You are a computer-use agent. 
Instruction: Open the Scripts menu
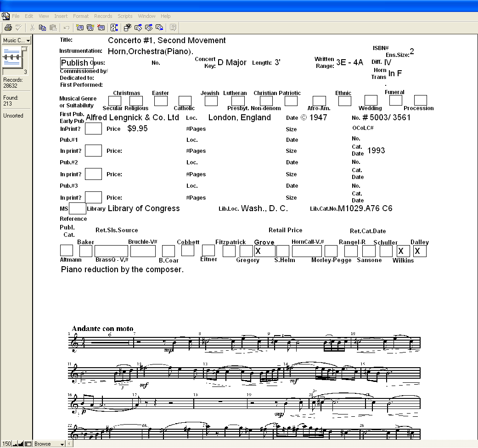coord(125,16)
